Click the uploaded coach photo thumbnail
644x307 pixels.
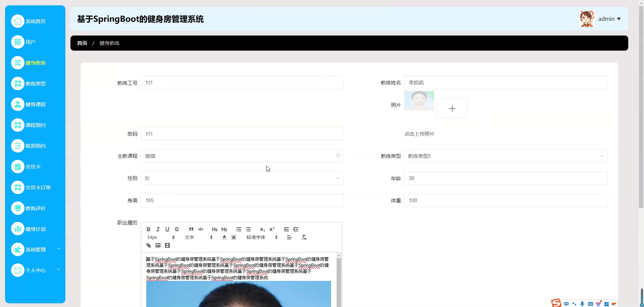[419, 101]
